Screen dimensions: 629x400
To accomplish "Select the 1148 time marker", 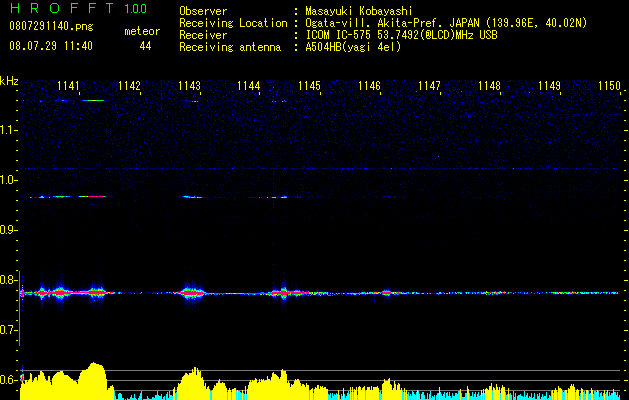I will pos(489,85).
